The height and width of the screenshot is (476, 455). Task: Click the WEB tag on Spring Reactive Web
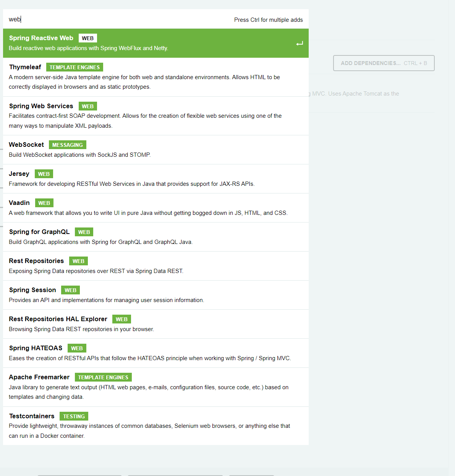point(88,38)
